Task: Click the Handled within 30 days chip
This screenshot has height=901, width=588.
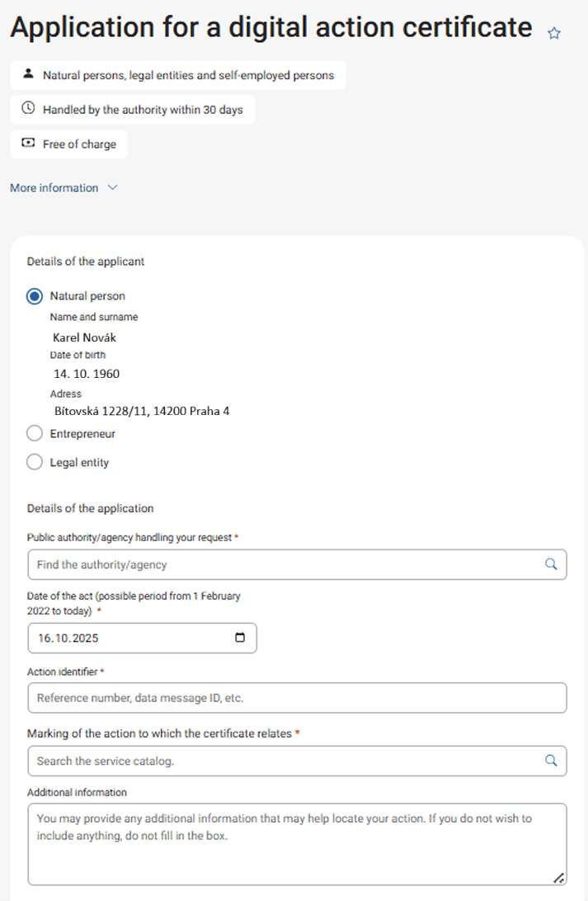Action: (132, 108)
